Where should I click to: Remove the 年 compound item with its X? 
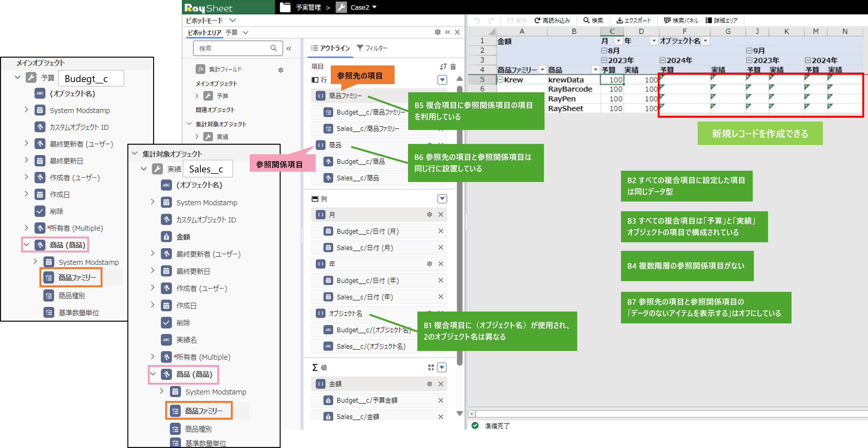tap(440, 264)
